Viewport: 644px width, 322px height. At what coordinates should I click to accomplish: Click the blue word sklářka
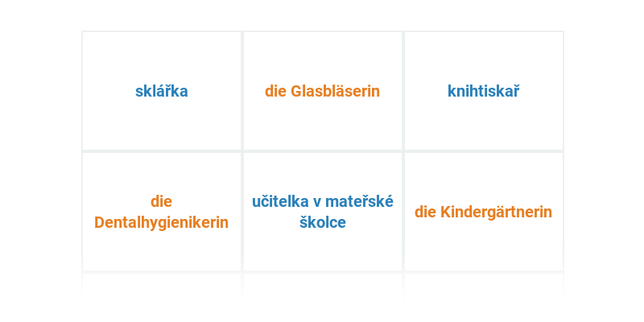click(x=162, y=91)
